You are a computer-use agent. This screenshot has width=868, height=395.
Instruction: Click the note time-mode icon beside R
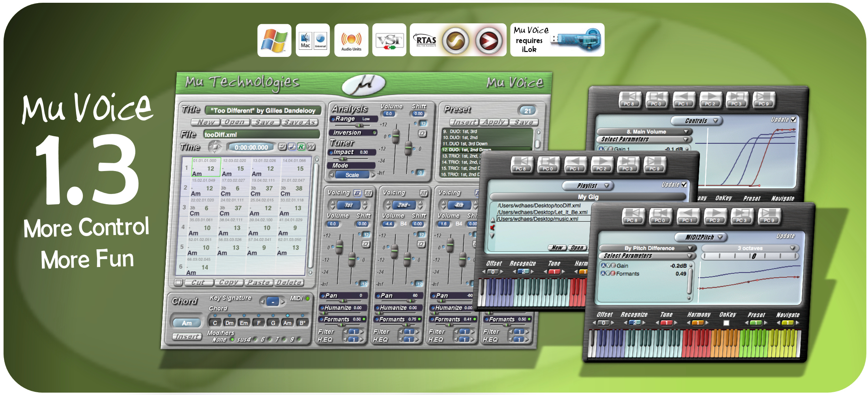[x=292, y=147]
